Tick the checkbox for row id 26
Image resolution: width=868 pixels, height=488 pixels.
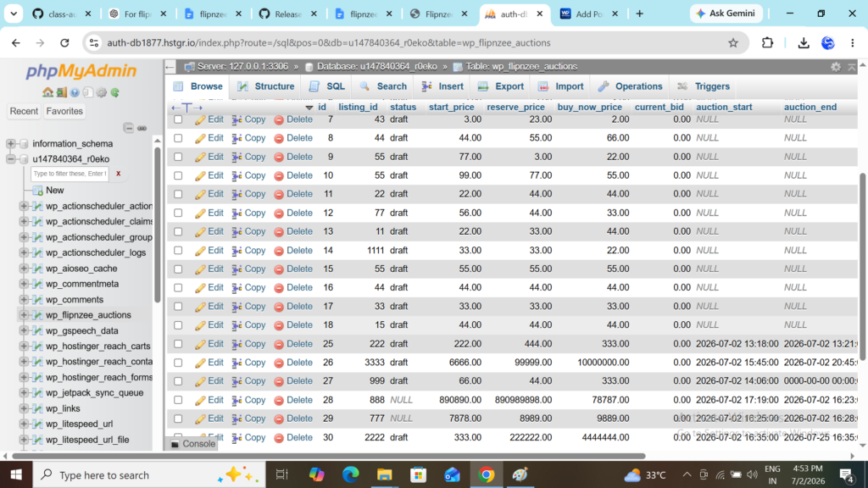[178, 363]
